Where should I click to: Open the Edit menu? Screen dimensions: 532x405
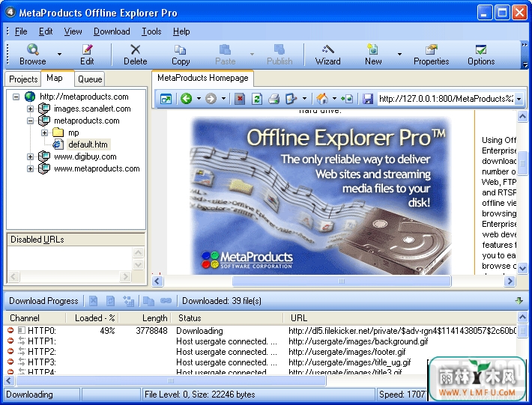(x=46, y=31)
